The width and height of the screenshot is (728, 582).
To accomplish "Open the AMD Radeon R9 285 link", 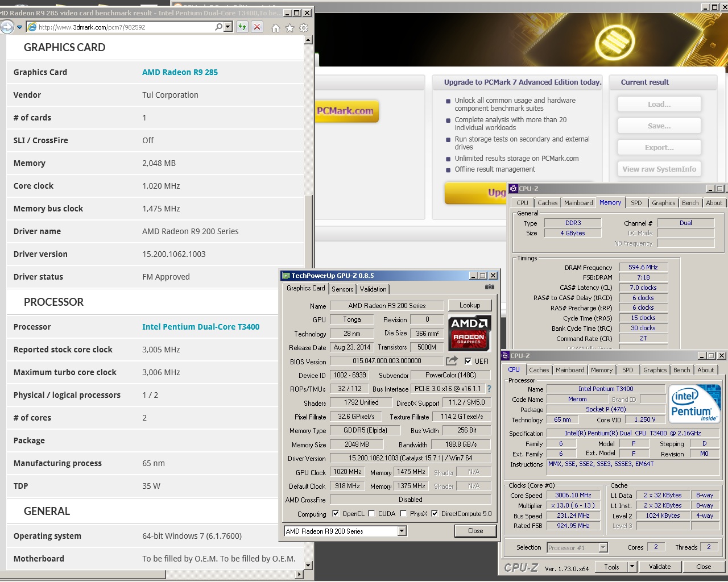I will pos(180,72).
